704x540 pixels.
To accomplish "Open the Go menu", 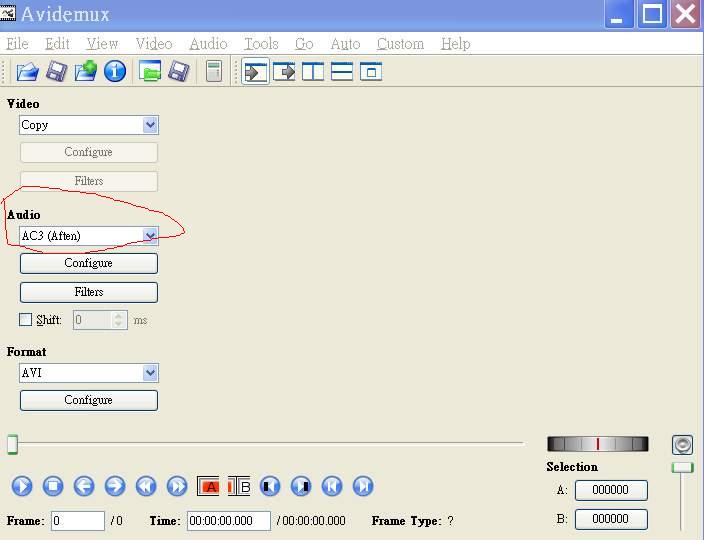I will (x=304, y=44).
